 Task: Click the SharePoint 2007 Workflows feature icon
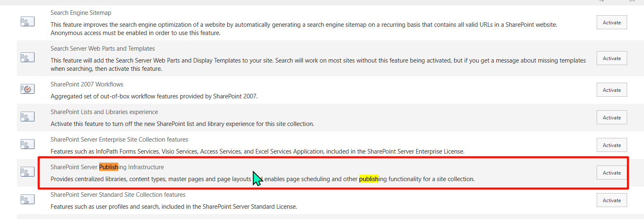pyautogui.click(x=28, y=89)
